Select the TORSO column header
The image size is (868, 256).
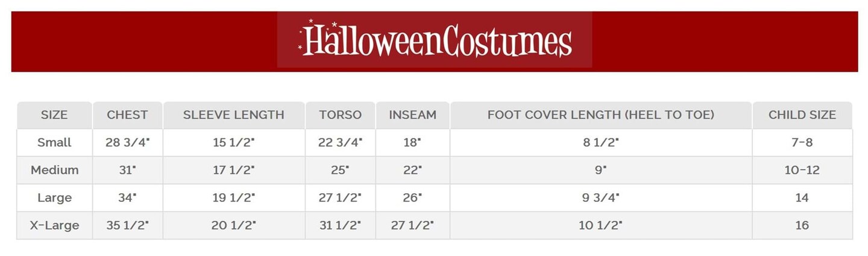click(340, 115)
